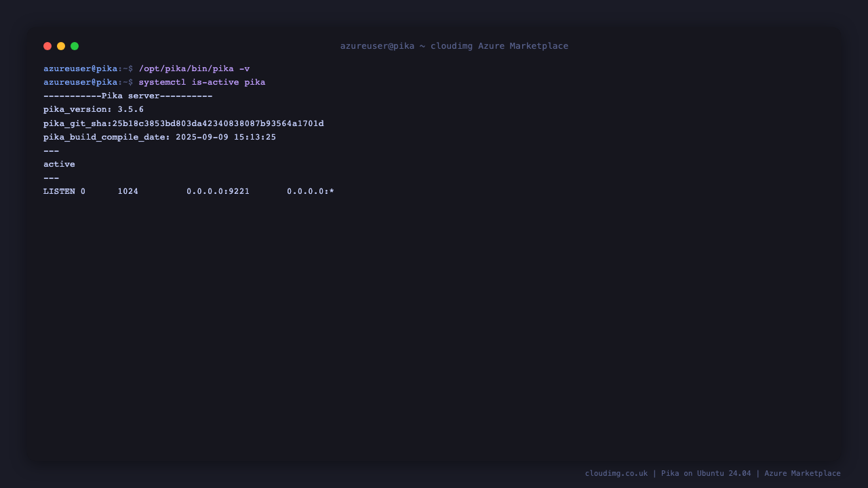Viewport: 868px width, 488px height.
Task: Click the pika_build_compile_date line
Action: (160, 137)
